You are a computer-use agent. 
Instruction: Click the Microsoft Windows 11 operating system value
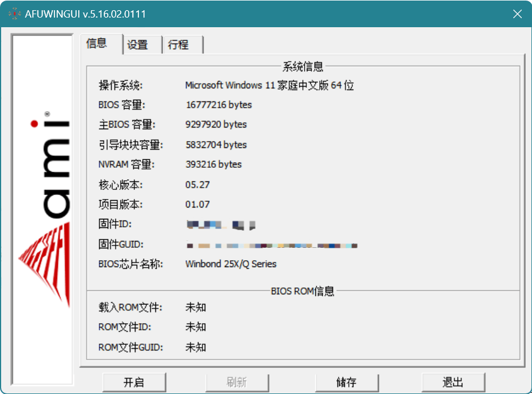point(269,86)
